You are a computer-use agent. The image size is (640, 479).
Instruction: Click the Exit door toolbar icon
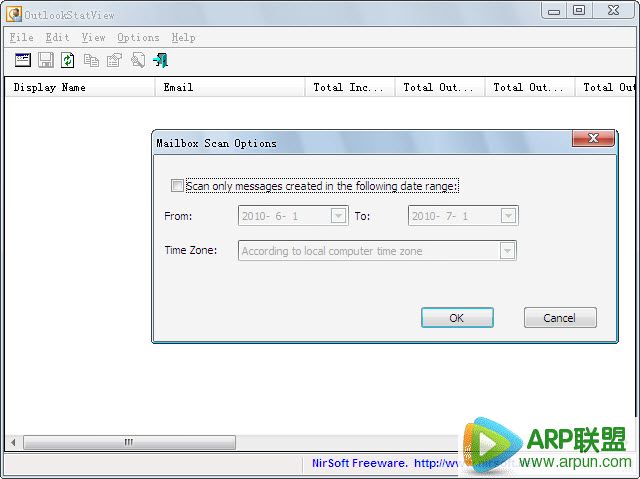160,60
